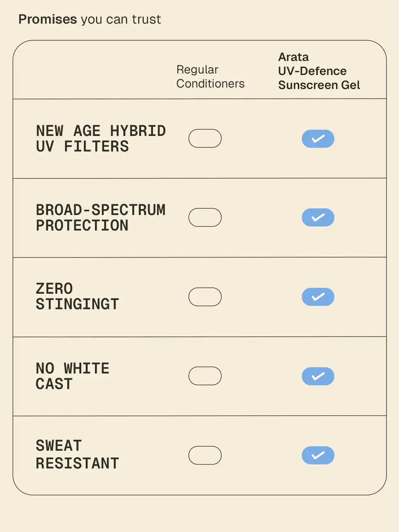Click blue checkmark in Broad-Spectrum Protection row
The image size is (399, 532).
tap(318, 218)
